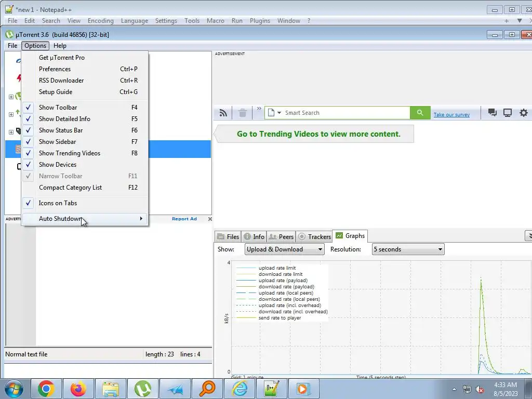Toggle Show Trending Videos option
This screenshot has height=399, width=532.
(85, 153)
